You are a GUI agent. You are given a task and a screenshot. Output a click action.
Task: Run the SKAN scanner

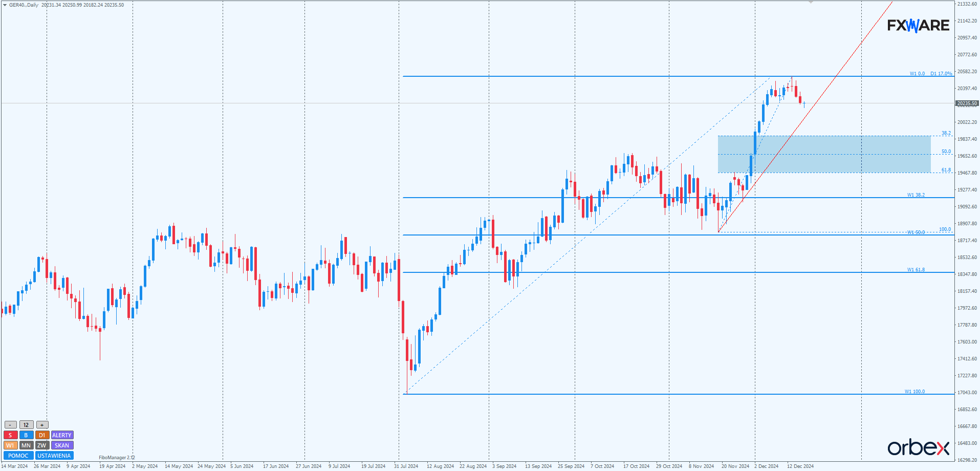[x=62, y=445]
